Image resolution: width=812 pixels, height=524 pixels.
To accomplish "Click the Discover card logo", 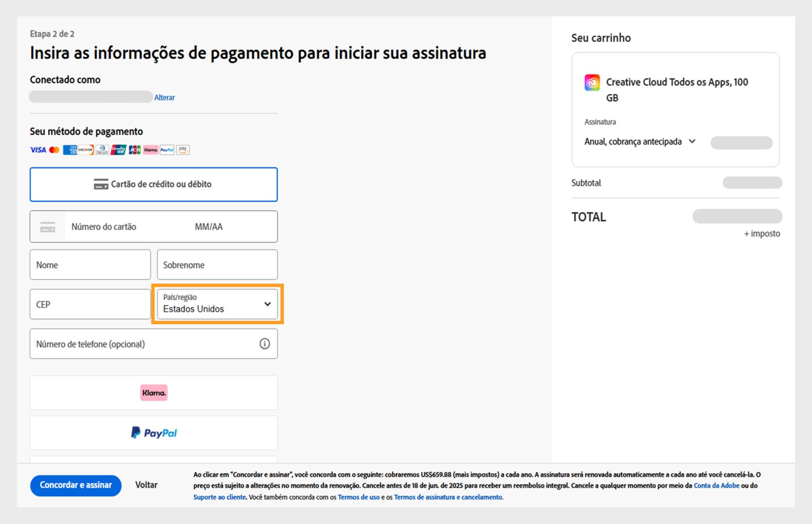I will pos(86,150).
